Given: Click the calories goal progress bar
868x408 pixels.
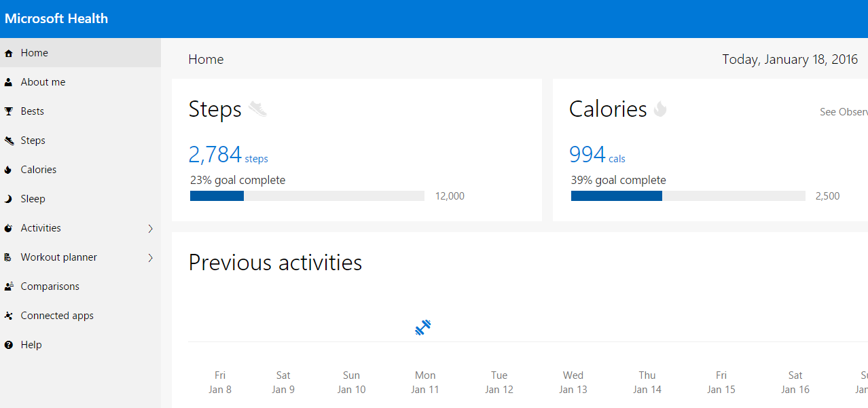Looking at the screenshot, I should pos(688,196).
